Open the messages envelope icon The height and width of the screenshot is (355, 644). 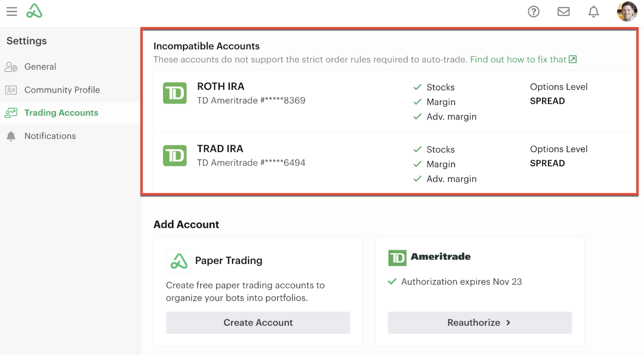[563, 11]
